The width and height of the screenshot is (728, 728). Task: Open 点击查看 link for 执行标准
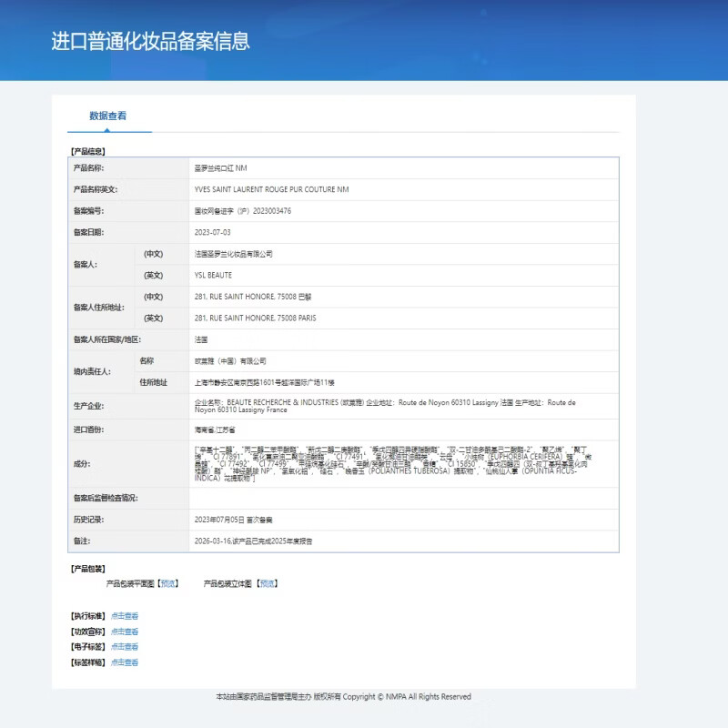125,616
